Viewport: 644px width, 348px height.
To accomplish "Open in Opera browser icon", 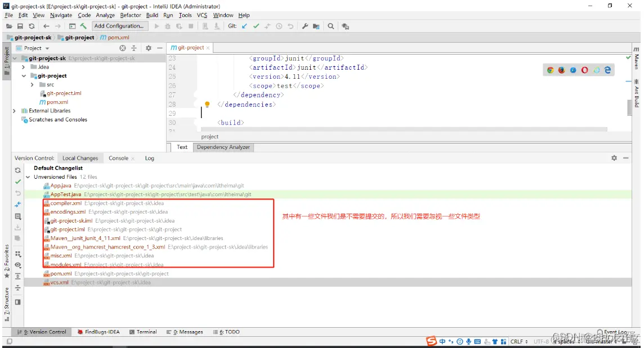I will click(584, 70).
